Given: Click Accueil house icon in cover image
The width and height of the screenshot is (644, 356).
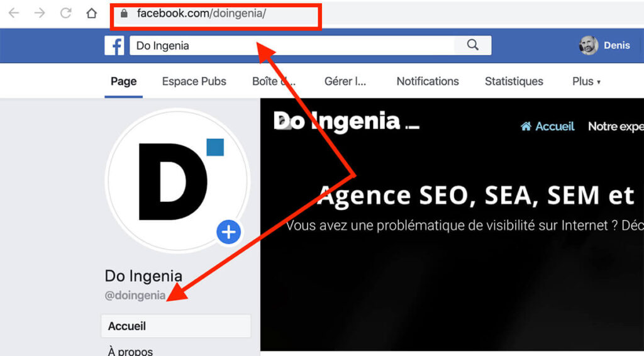Looking at the screenshot, I should tap(526, 126).
